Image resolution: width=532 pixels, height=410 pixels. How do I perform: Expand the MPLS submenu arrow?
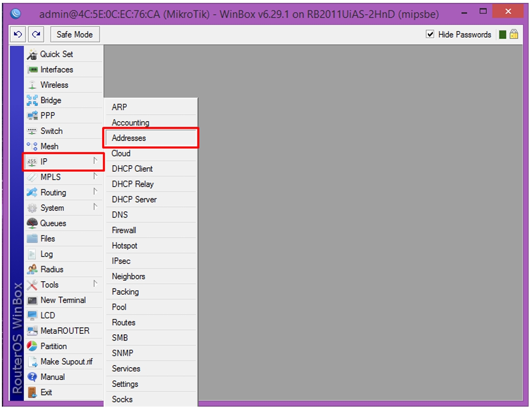95,176
